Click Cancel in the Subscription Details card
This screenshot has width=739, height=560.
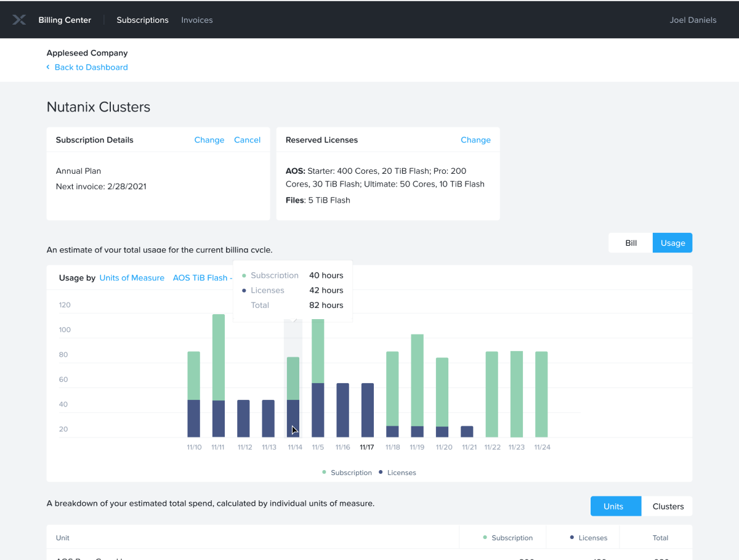point(247,140)
